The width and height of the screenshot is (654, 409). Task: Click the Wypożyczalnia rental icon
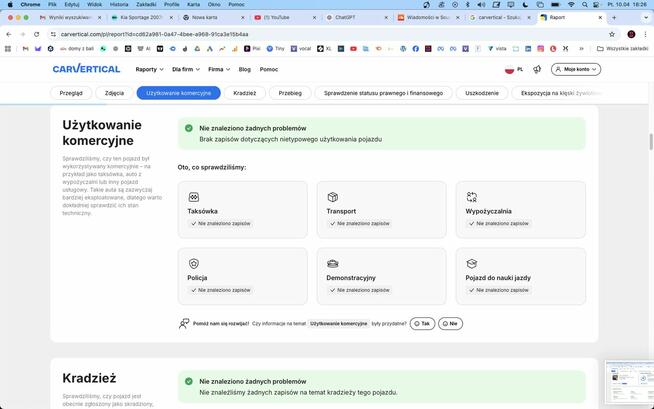point(472,197)
